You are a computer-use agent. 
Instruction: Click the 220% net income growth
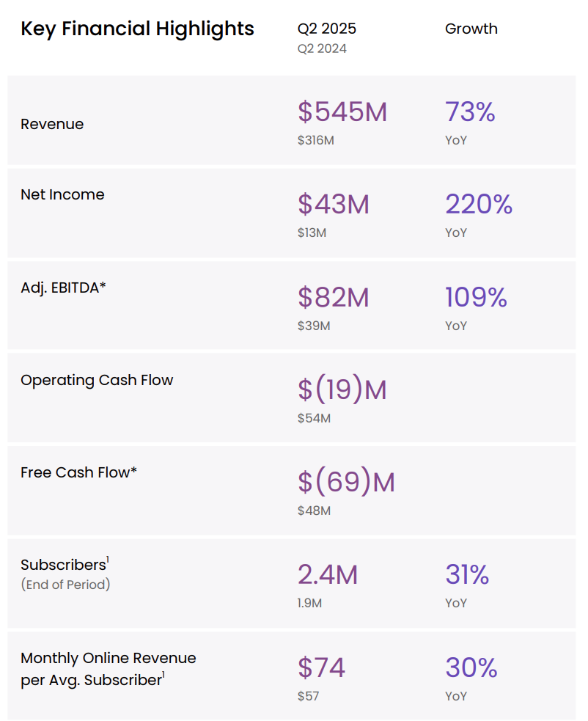(478, 205)
